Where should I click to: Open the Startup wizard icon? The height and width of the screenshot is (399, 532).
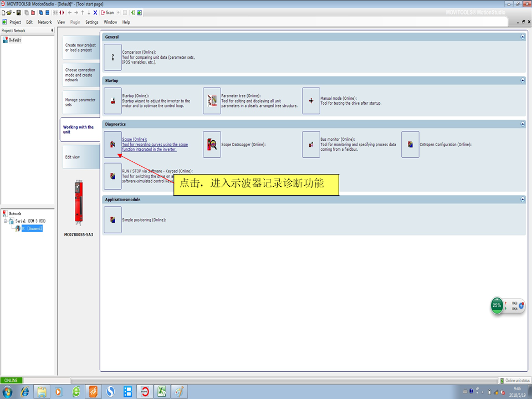point(112,101)
